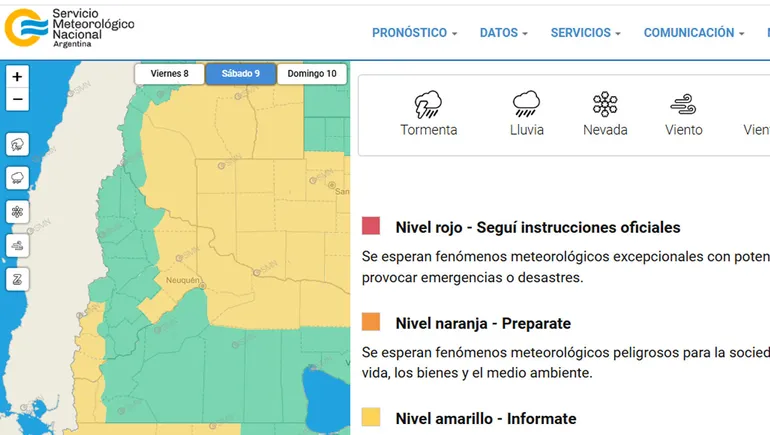This screenshot has width=770, height=435.
Task: Click the yellow Nivel amarillo swatch
Action: [371, 417]
